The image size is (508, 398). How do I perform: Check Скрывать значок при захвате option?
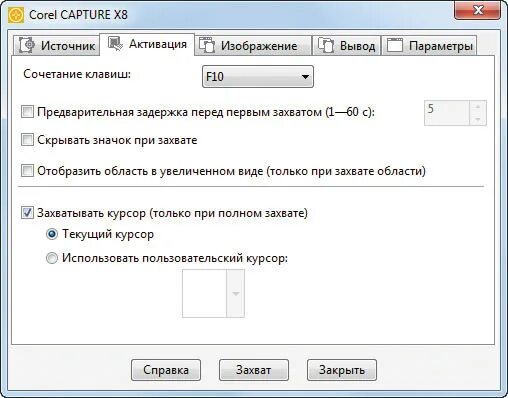click(27, 140)
